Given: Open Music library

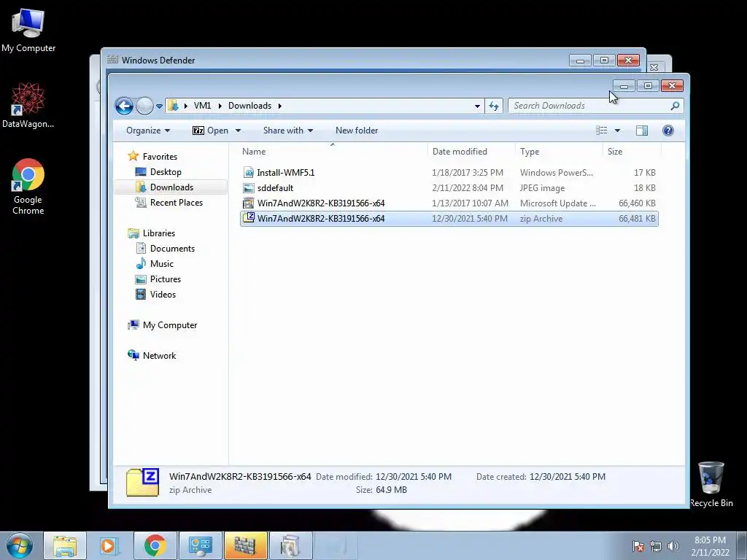Looking at the screenshot, I should (161, 264).
